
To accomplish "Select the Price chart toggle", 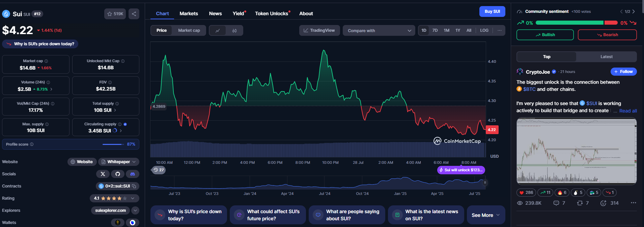I will (x=162, y=30).
